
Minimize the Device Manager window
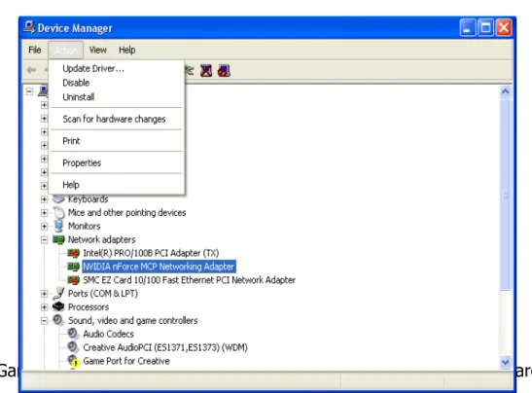[x=468, y=27]
